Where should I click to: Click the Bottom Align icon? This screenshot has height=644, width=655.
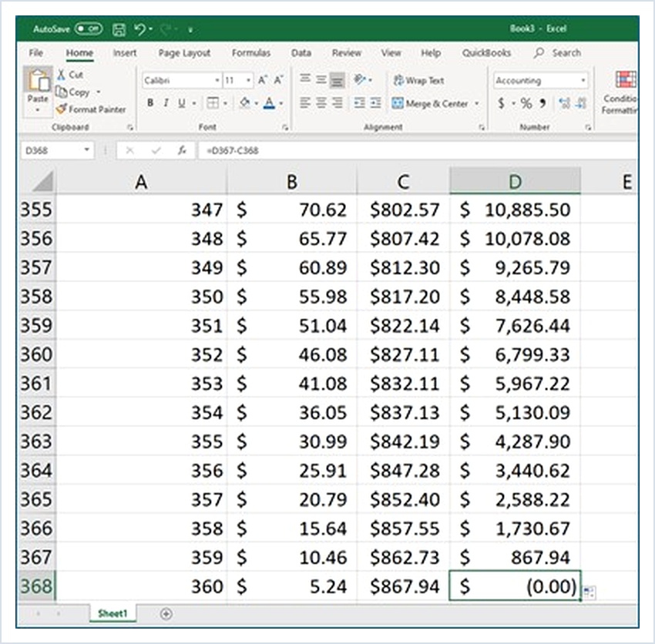point(337,80)
